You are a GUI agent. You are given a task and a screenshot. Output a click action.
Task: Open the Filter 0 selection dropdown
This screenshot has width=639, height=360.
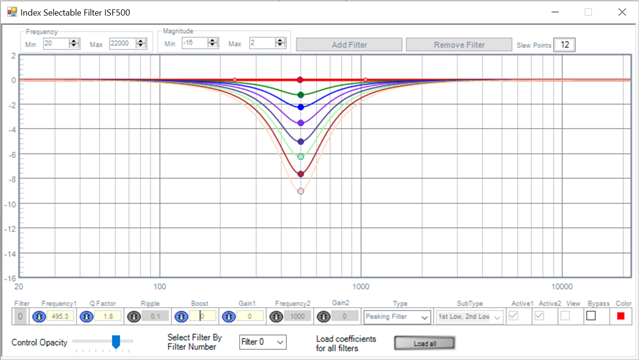[x=263, y=342]
